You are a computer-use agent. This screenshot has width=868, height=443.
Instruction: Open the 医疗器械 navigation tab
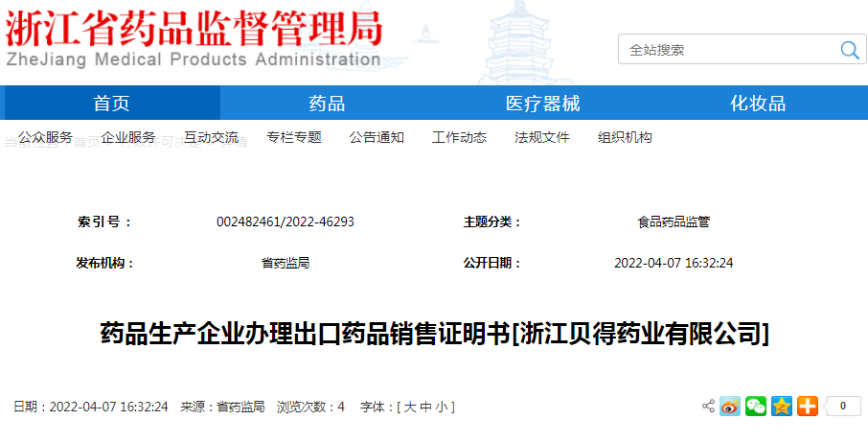pyautogui.click(x=542, y=103)
